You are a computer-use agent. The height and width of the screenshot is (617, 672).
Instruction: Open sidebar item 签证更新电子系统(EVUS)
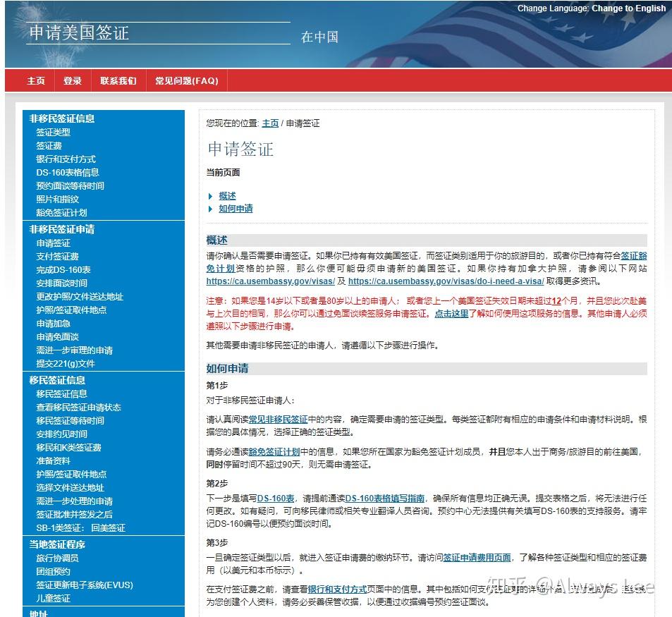(x=85, y=585)
